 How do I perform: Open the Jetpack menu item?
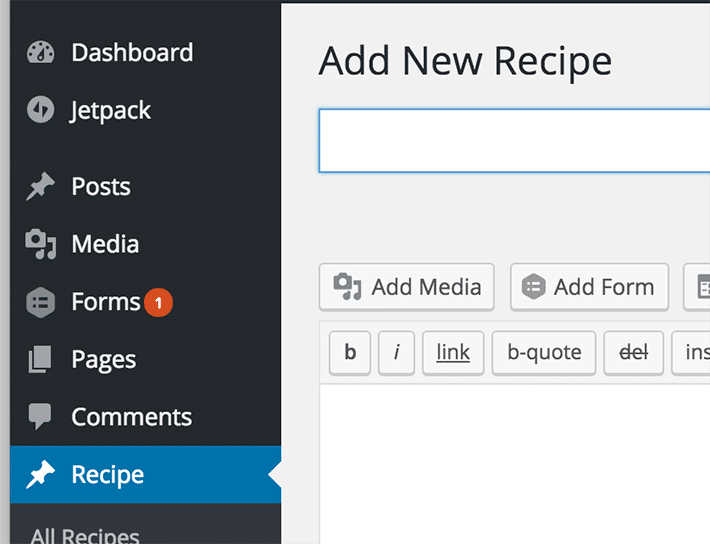[111, 110]
